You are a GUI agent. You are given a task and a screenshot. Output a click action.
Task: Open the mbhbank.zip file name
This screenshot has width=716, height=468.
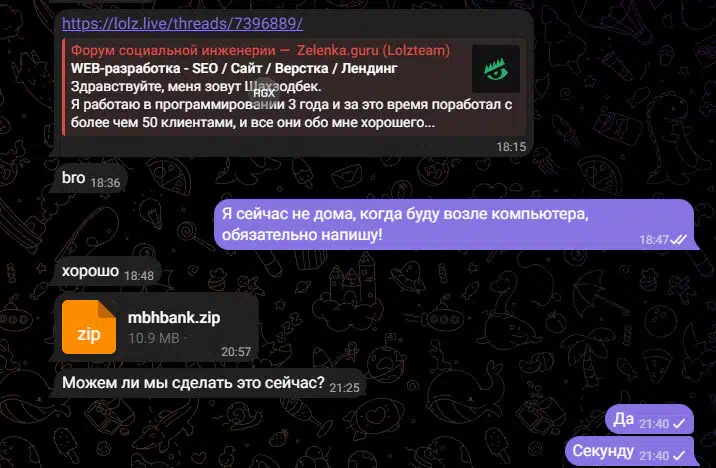point(174,317)
